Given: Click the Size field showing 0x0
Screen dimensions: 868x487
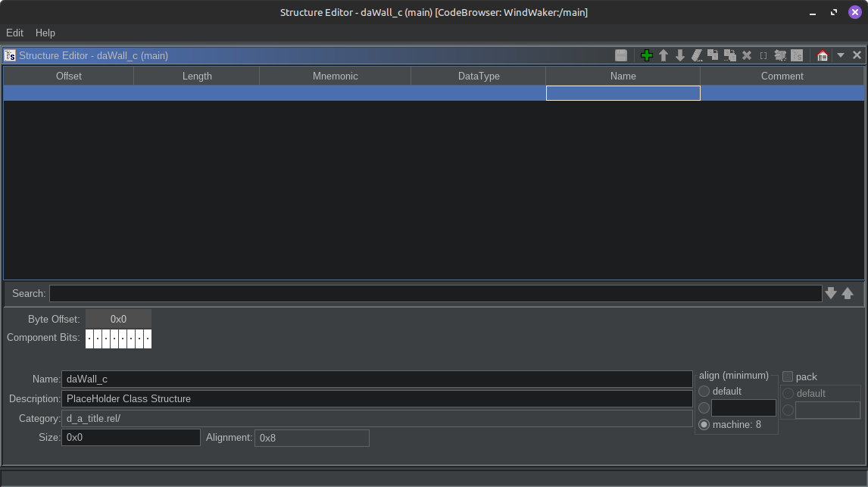Looking at the screenshot, I should click(x=130, y=437).
